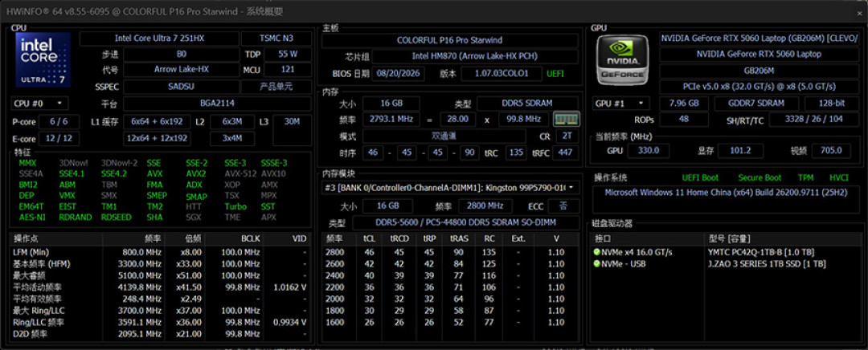The width and height of the screenshot is (868, 350).
Task: Click the Intel HM870 chipset field
Action: coord(474,56)
